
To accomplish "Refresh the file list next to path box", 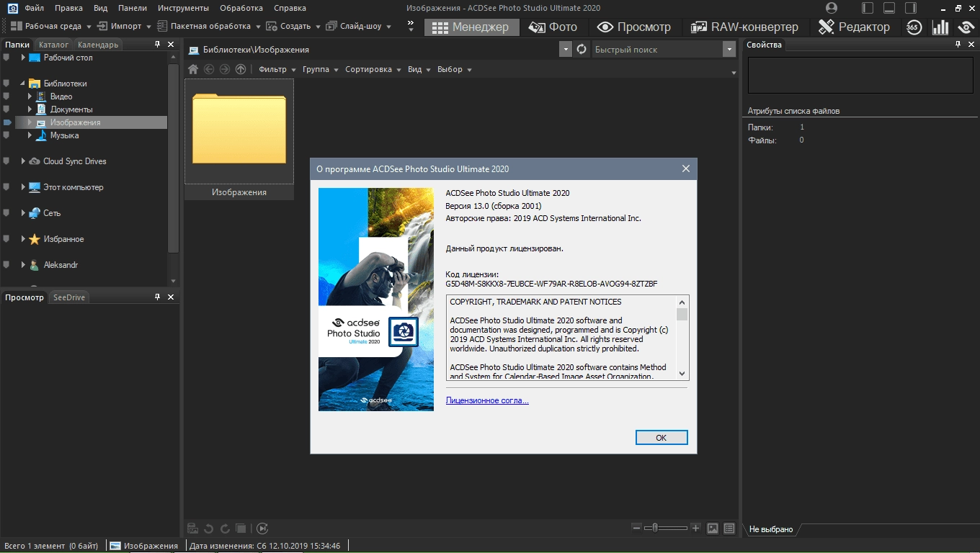I will point(582,49).
